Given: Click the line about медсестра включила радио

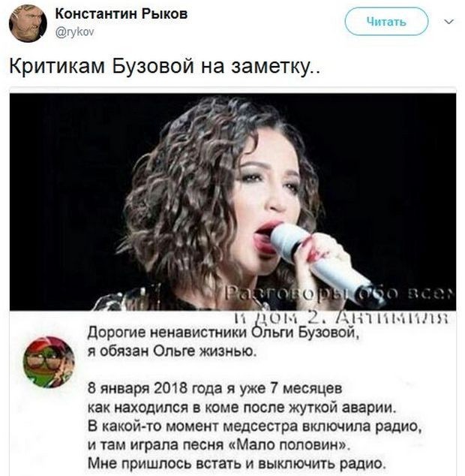Looking at the screenshot, I should pos(255,426).
